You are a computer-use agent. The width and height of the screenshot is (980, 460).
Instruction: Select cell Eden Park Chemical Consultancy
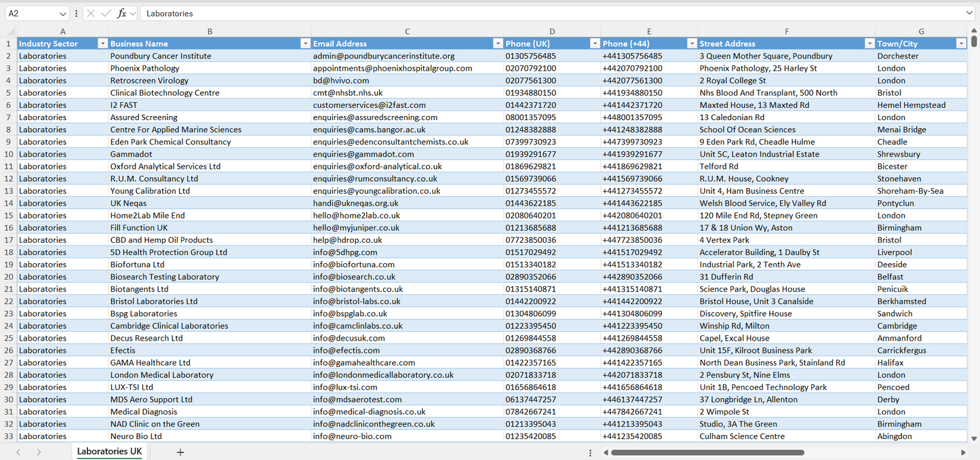pyautogui.click(x=210, y=142)
